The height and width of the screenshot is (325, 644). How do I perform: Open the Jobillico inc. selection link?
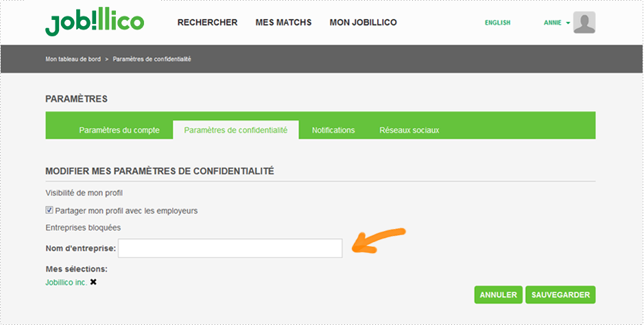(66, 282)
